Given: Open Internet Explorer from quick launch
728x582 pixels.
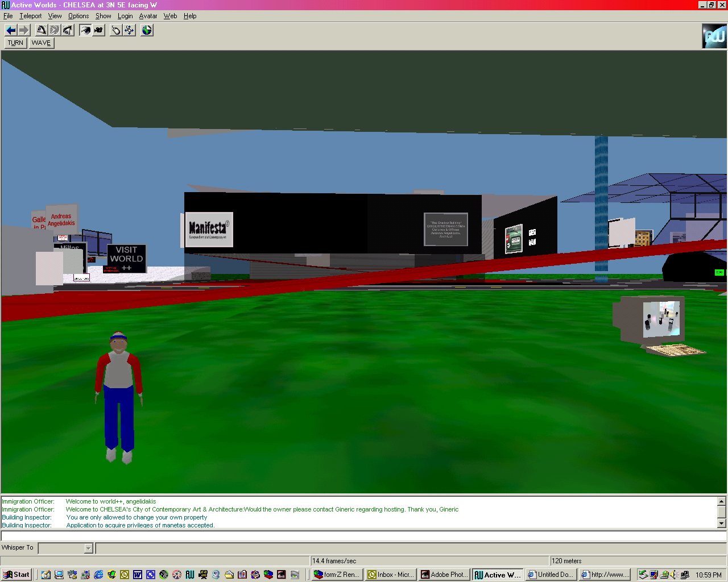Looking at the screenshot, I should tap(98, 575).
